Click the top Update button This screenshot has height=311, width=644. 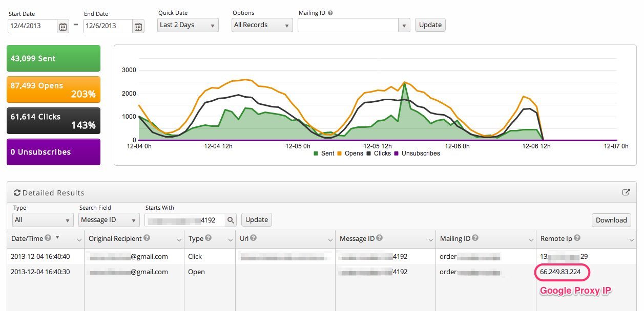pyautogui.click(x=430, y=25)
